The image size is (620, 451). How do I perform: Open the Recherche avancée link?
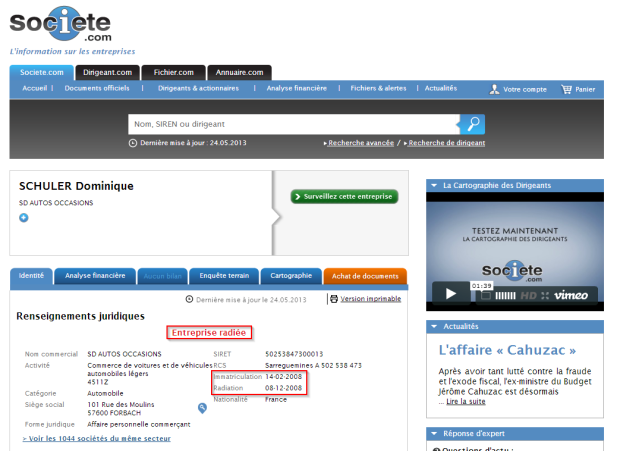click(x=361, y=143)
